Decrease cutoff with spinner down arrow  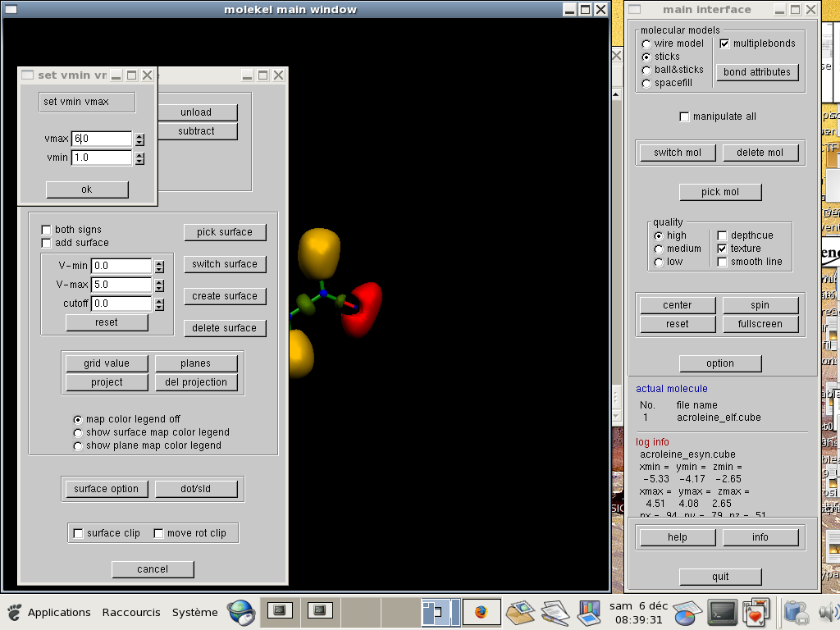[159, 308]
